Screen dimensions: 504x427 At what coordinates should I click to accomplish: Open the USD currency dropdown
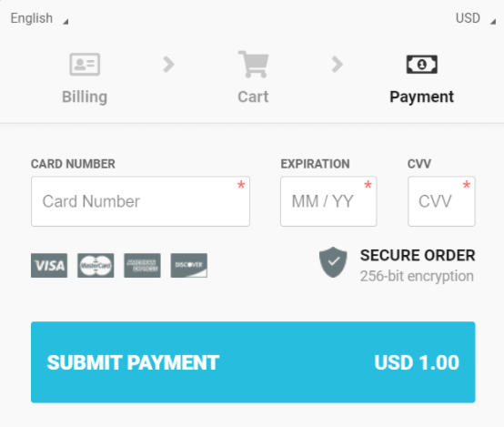click(x=476, y=18)
